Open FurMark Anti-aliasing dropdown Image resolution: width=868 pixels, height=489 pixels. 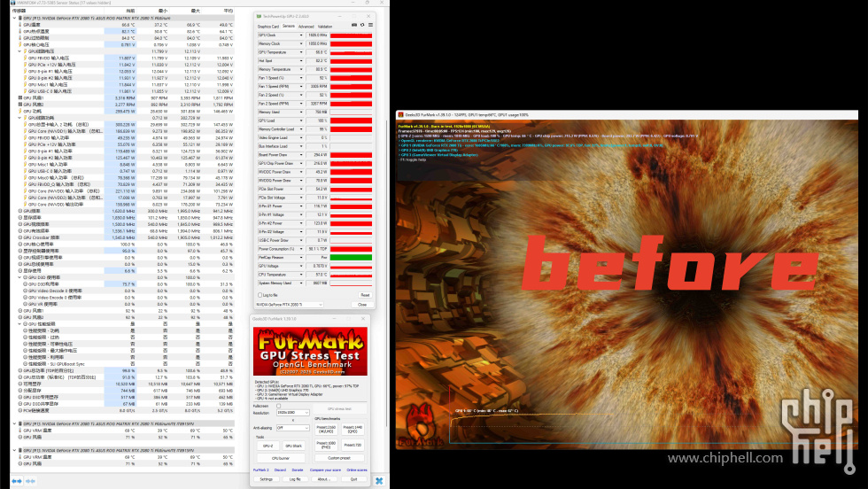(293, 428)
